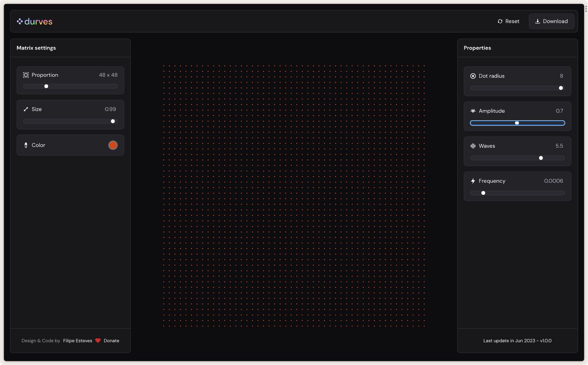Click the durves logo icon
Screen dimensions: 588x365
[20, 22]
